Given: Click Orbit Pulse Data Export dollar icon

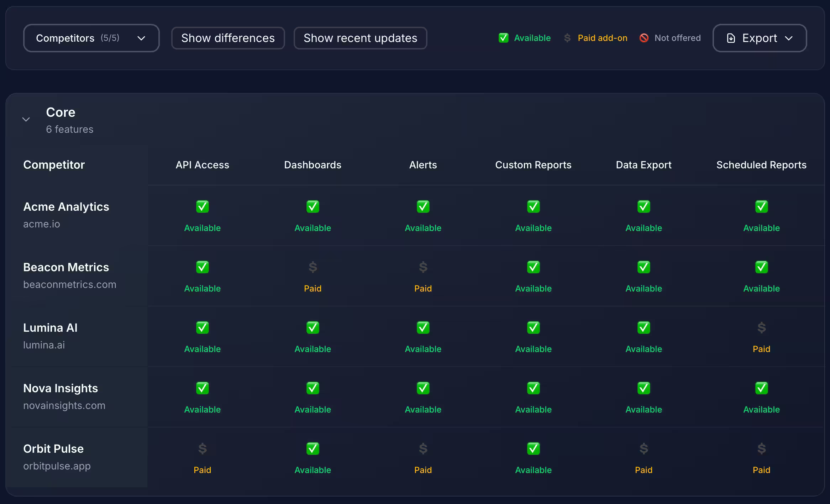Looking at the screenshot, I should [x=643, y=449].
